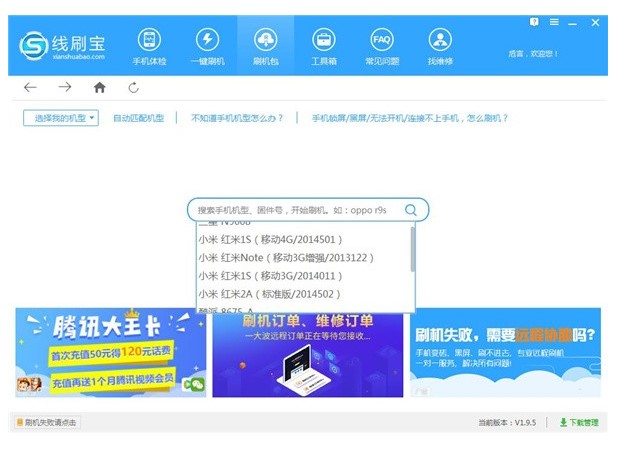Open the 不知道手机机型怎么办 help link
This screenshot has height=452, width=640.
click(x=237, y=118)
